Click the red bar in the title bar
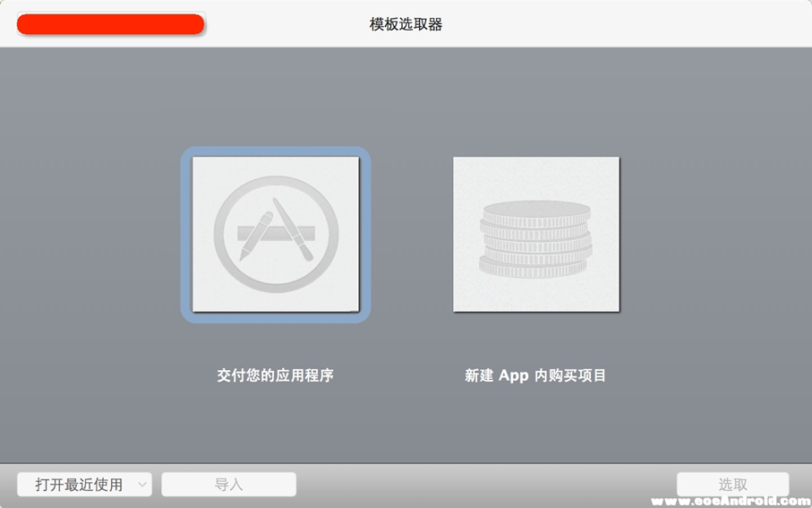Screen dimensions: 812x508 (x=111, y=24)
